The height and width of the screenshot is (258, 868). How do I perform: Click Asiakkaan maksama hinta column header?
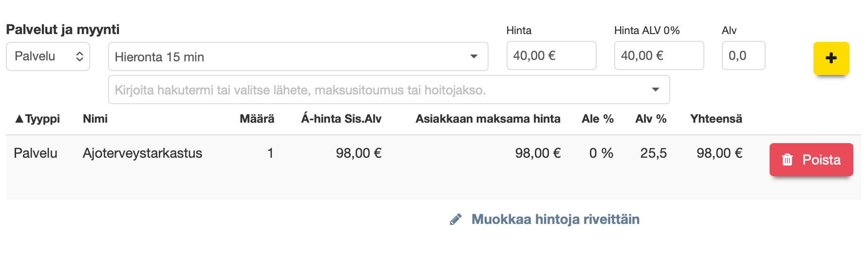pyautogui.click(x=488, y=119)
